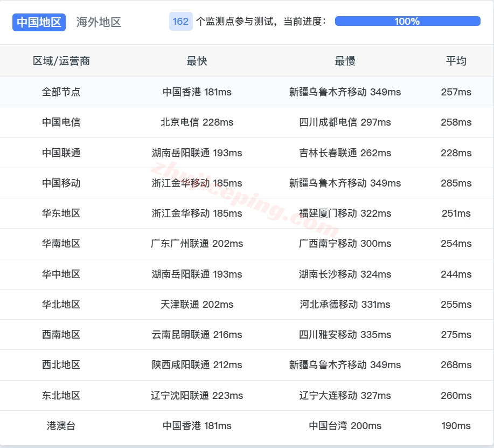
Task: Click 新疆乌鲁木齐移动 349ms slowest result
Action: pyautogui.click(x=346, y=92)
